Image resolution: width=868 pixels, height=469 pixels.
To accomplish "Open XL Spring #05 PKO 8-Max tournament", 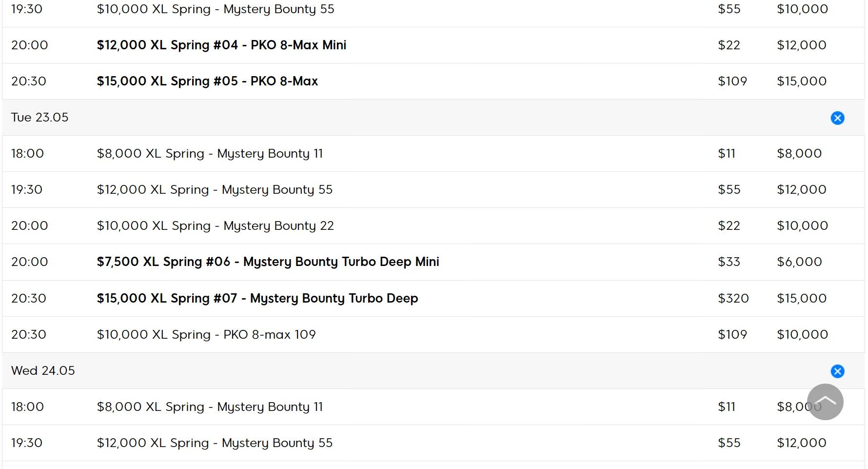I will click(207, 81).
